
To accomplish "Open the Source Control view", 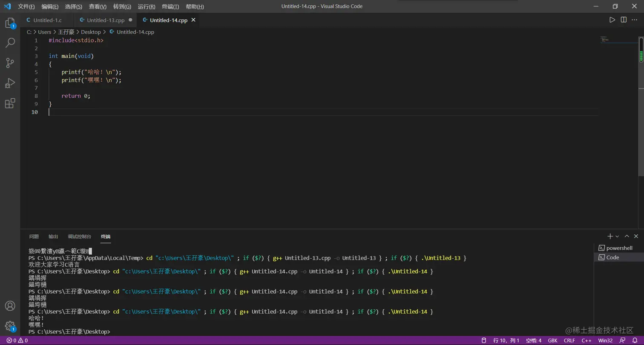I will [x=10, y=63].
